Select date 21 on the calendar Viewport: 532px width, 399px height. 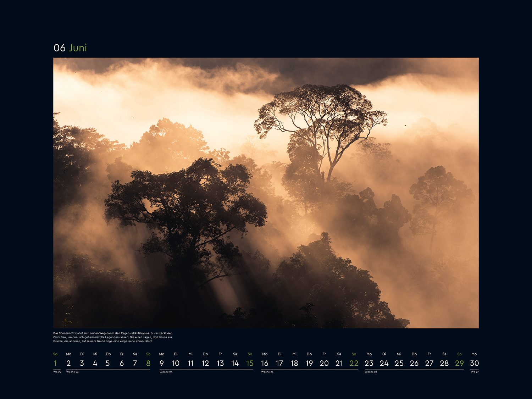pos(339,363)
